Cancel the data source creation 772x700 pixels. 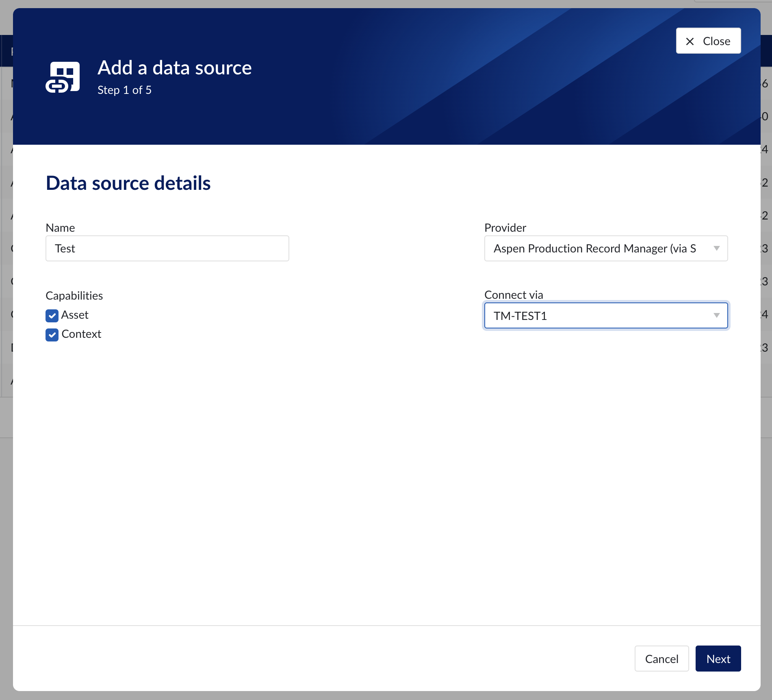pos(661,659)
